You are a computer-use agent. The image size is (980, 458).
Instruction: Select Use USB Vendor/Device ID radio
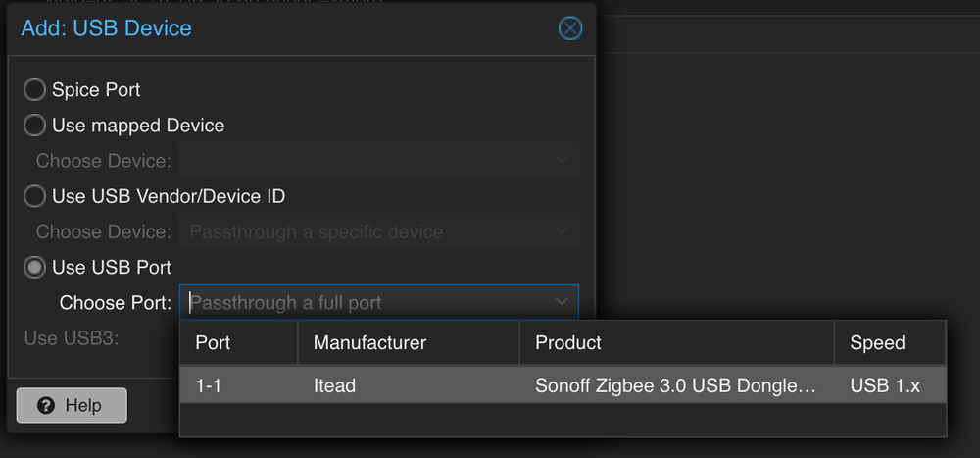coord(34,196)
